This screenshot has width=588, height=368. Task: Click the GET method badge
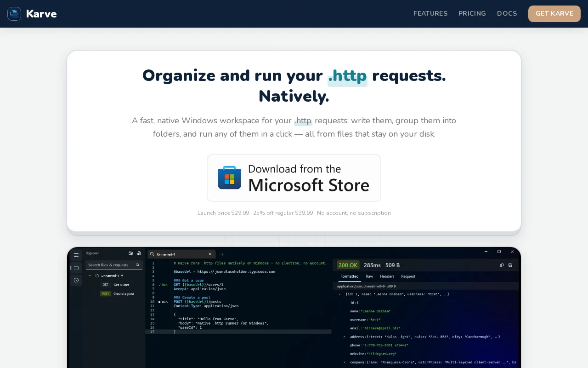click(x=106, y=285)
